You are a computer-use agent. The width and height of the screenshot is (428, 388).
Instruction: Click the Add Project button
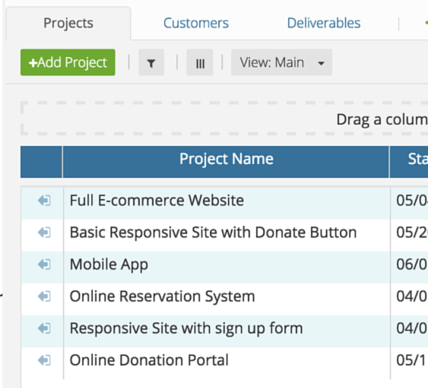tap(68, 63)
